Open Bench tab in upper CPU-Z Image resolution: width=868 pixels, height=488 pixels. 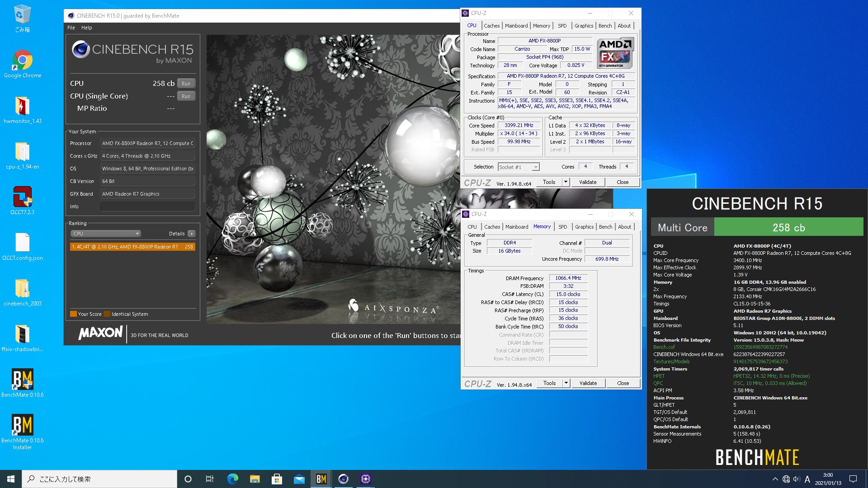pyautogui.click(x=605, y=26)
